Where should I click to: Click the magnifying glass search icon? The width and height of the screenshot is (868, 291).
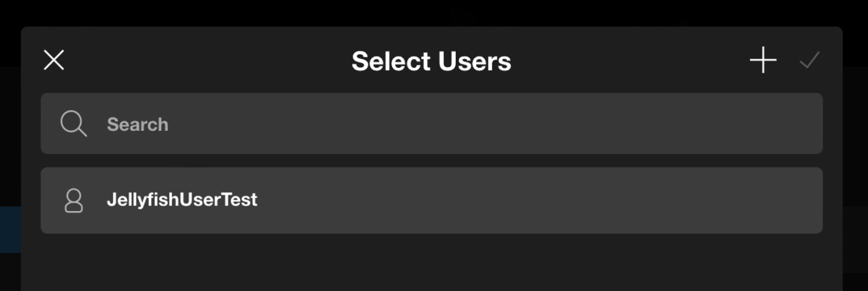73,124
